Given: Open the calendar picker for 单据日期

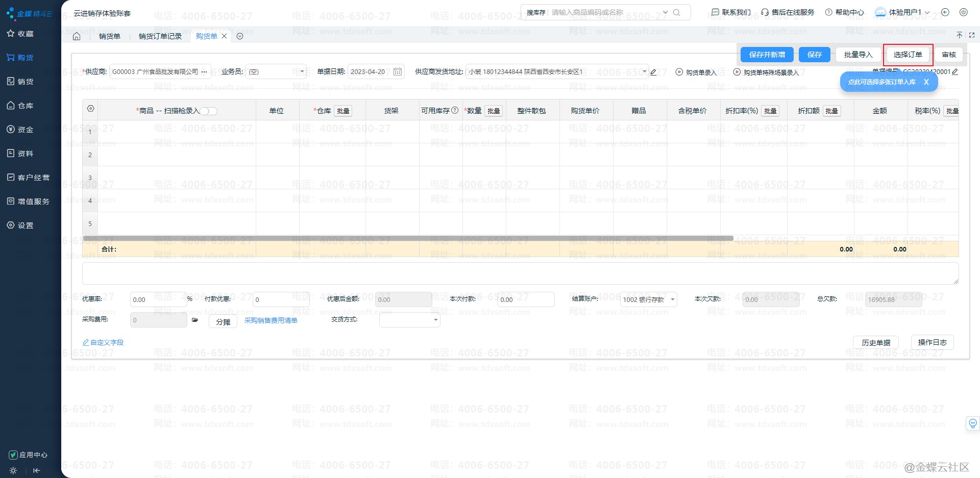Looking at the screenshot, I should click(x=398, y=72).
